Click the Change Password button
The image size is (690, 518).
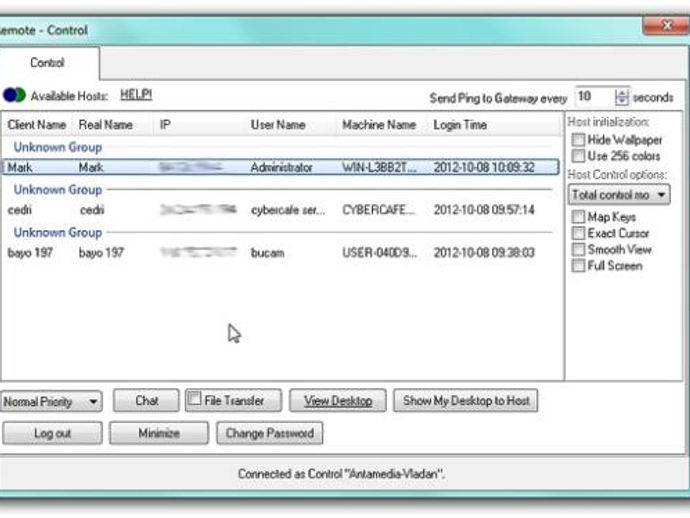(270, 433)
